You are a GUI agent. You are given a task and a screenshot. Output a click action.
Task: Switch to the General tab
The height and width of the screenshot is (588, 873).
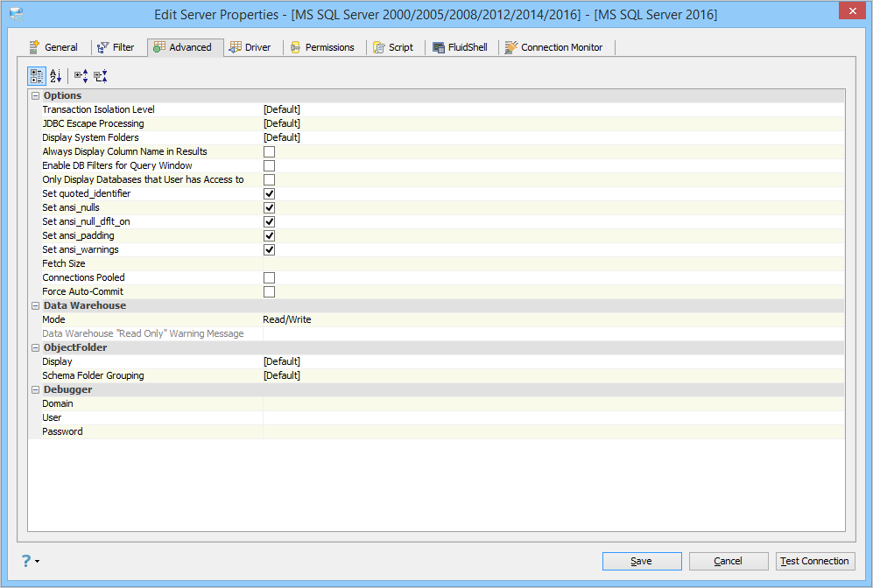click(54, 47)
